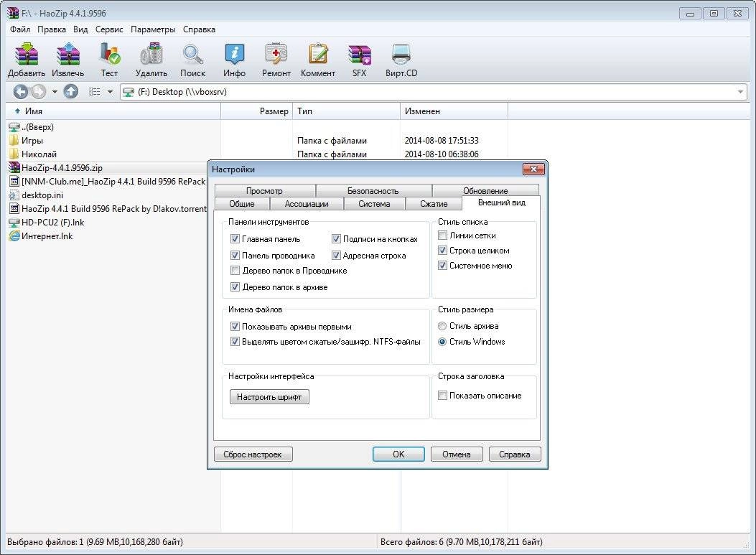Screen dimensions: 756x555
Task: Close the Настройки dialog
Action: [x=533, y=169]
